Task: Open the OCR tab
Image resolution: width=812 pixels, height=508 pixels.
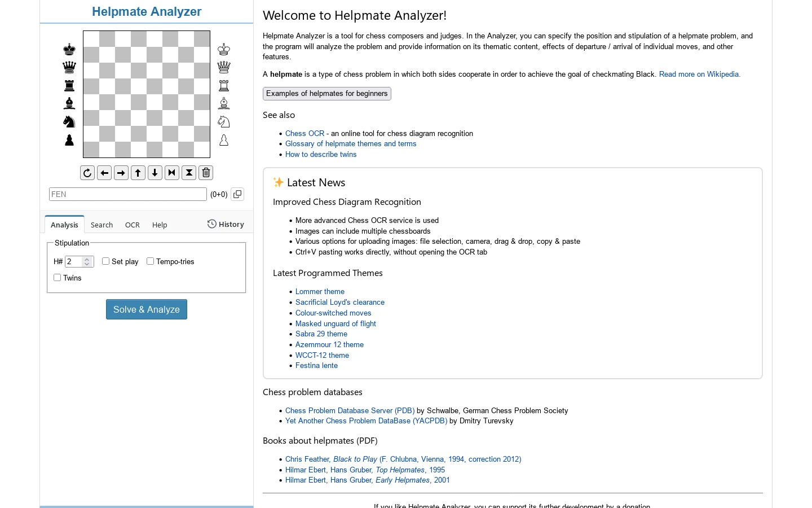Action: click(133, 225)
